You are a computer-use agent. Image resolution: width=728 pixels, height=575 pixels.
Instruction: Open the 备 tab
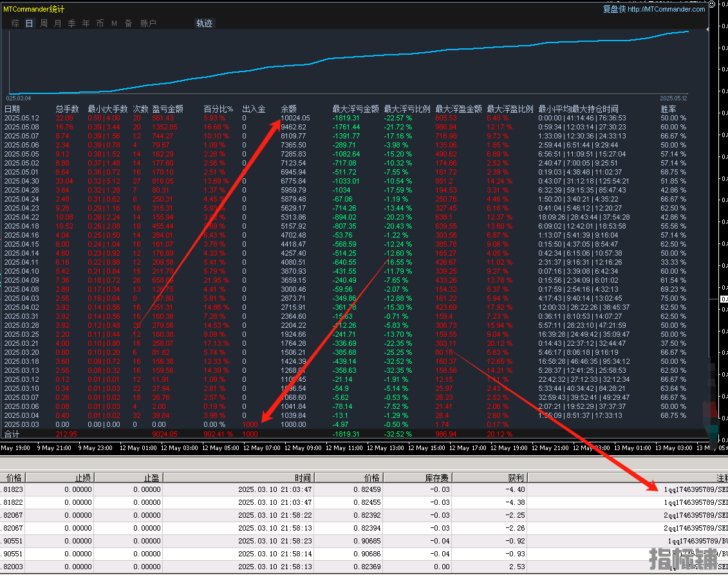pos(129,23)
